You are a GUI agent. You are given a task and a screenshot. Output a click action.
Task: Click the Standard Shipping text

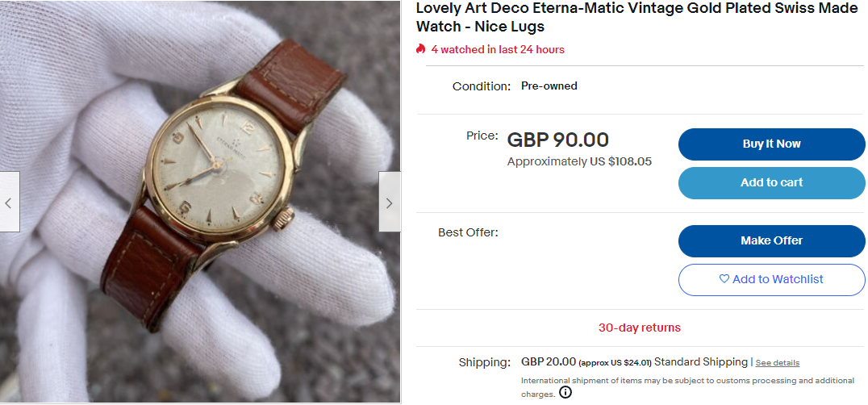[700, 361]
